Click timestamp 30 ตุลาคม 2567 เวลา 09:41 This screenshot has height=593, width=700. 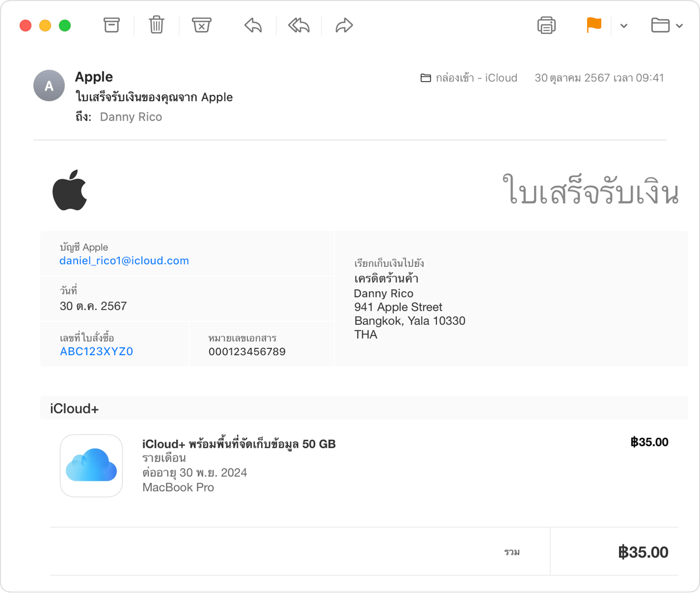pos(599,78)
